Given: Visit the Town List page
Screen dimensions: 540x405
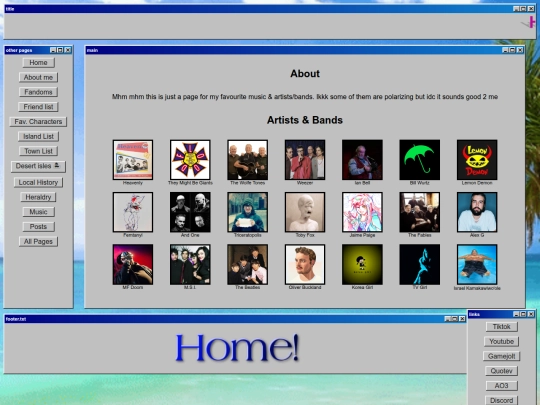Looking at the screenshot, I should pos(38,151).
